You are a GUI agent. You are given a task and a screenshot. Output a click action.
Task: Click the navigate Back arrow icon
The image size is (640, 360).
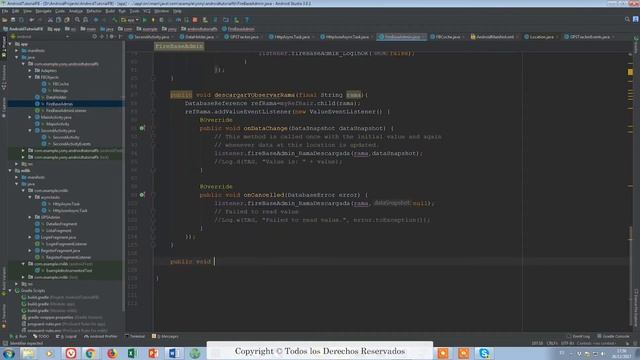(x=96, y=20)
